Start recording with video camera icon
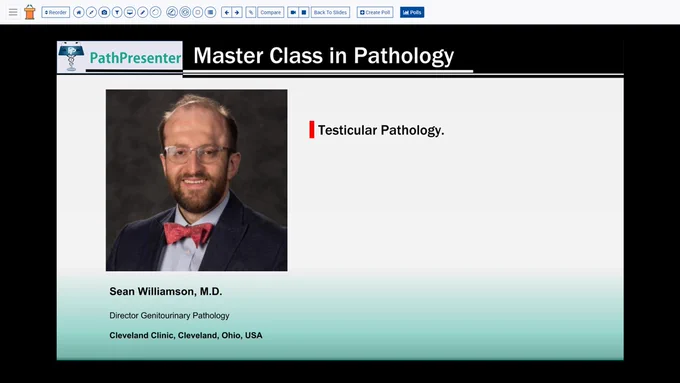Screen dimensions: 680x383 click(293, 12)
